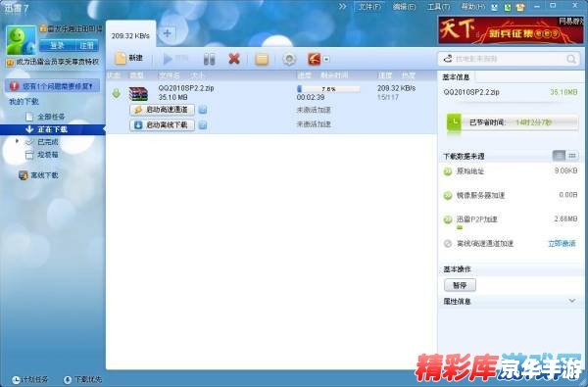This screenshot has height=387, width=588.
Task: Click the 已节省时间 green clock bar
Action: pos(512,122)
